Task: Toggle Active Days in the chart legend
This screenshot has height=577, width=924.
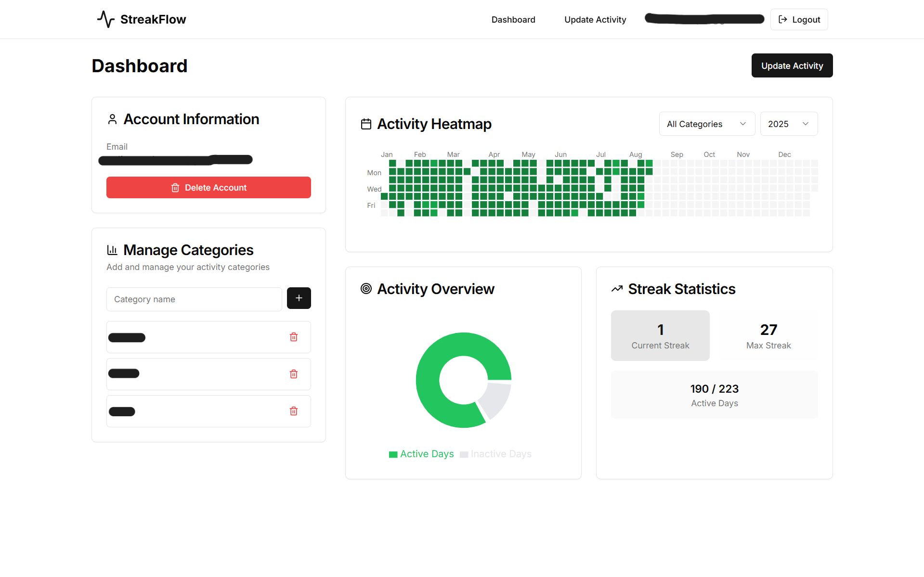Action: 421,454
